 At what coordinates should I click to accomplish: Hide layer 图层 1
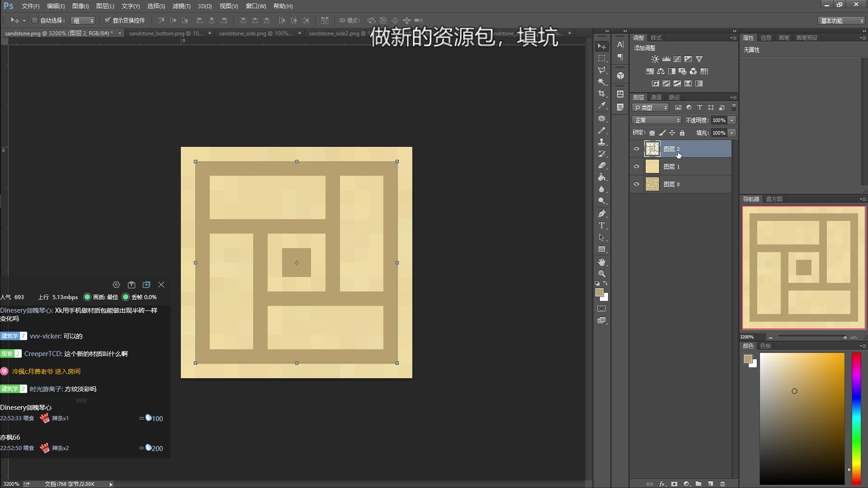(x=637, y=167)
